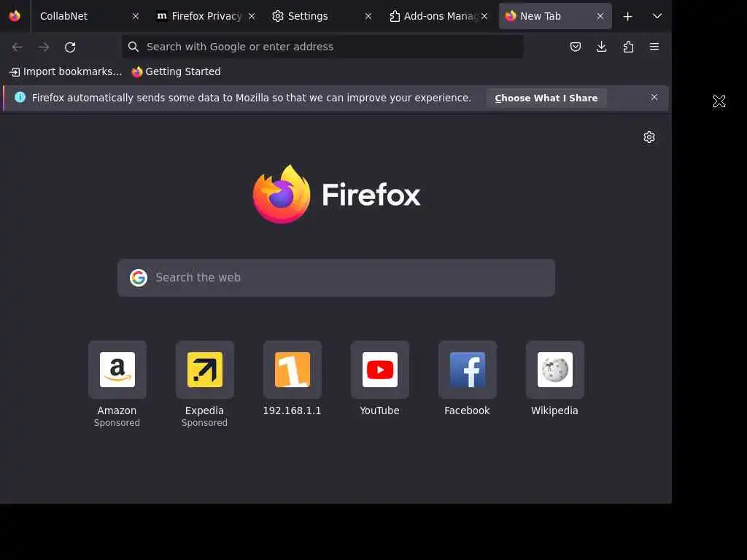Click the X icon outside the browser window
Screen dimensions: 747x560
click(719, 101)
